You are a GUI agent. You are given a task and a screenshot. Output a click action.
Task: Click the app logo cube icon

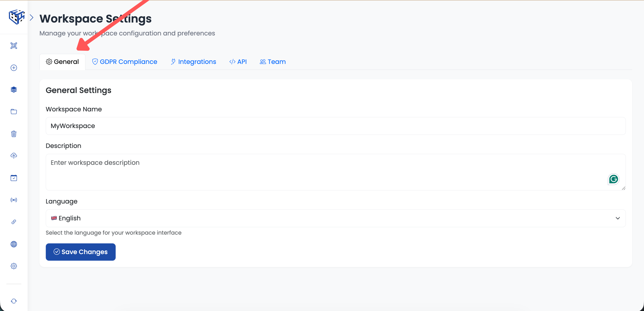(16, 17)
